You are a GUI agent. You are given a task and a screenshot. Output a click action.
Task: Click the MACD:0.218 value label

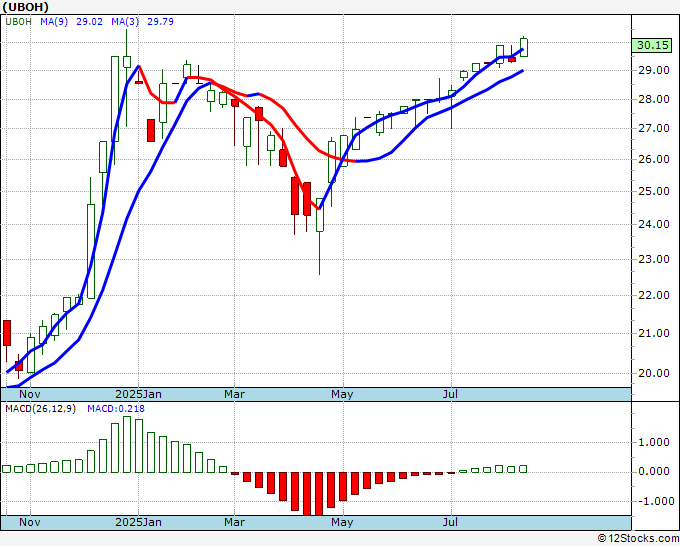click(116, 409)
